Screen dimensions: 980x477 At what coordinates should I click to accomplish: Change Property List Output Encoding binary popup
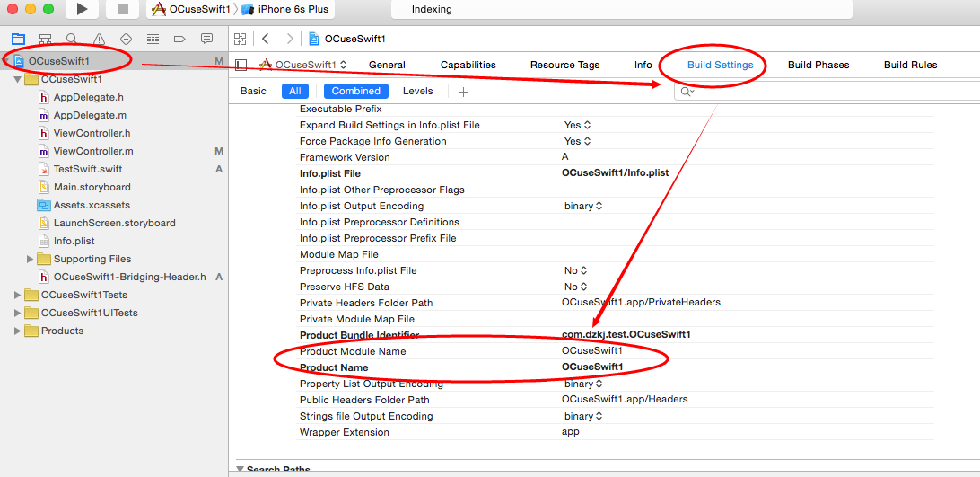tap(583, 383)
